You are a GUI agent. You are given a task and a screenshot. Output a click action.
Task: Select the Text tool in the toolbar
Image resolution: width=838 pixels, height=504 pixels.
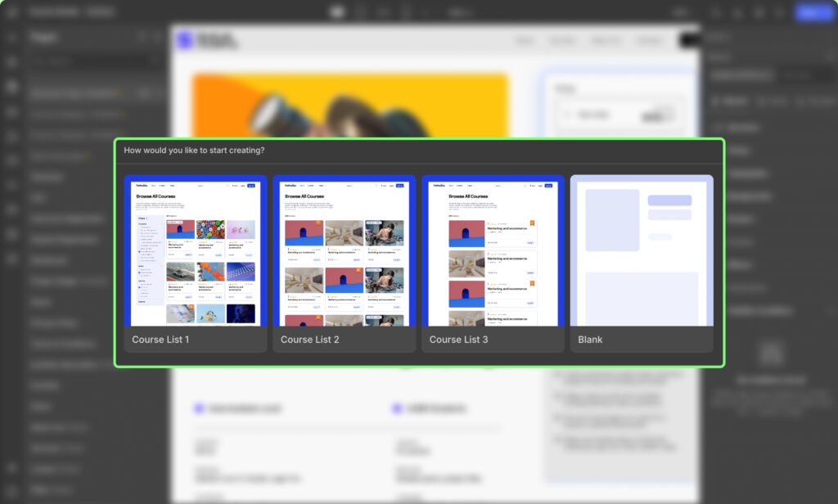coord(403,11)
